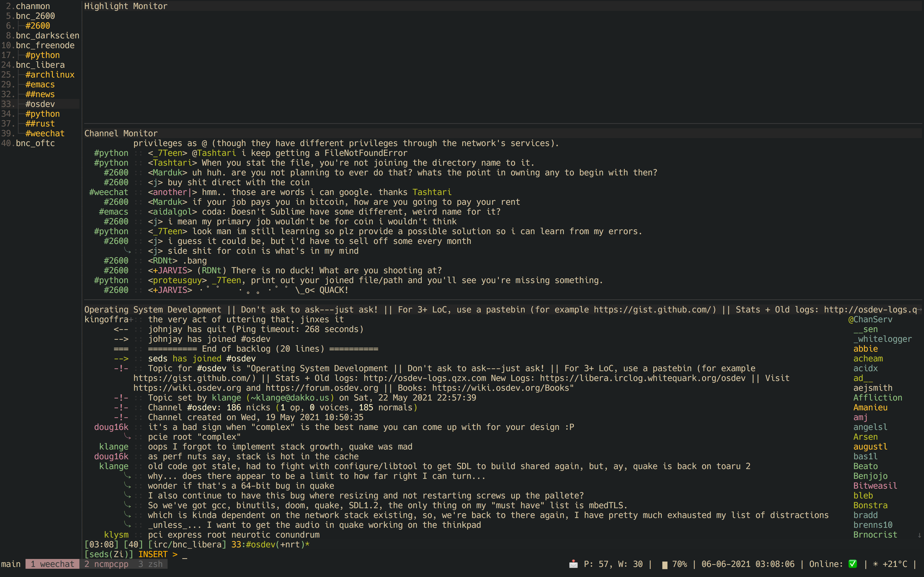
Task: Select the #osdev buffer in sidebar
Action: (x=40, y=104)
